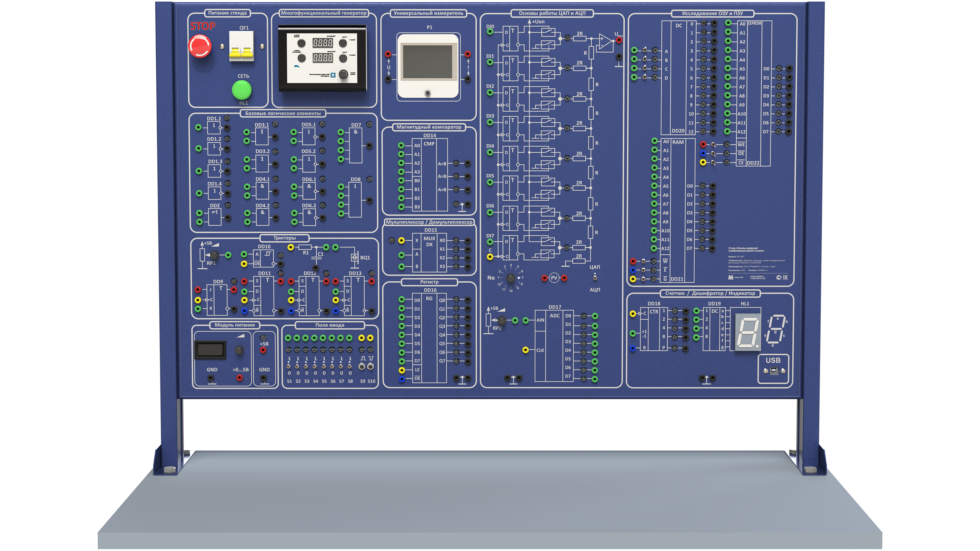Click the voltmeter display in Модуль питания
Screen dimensions: 980x551
tap(210, 350)
